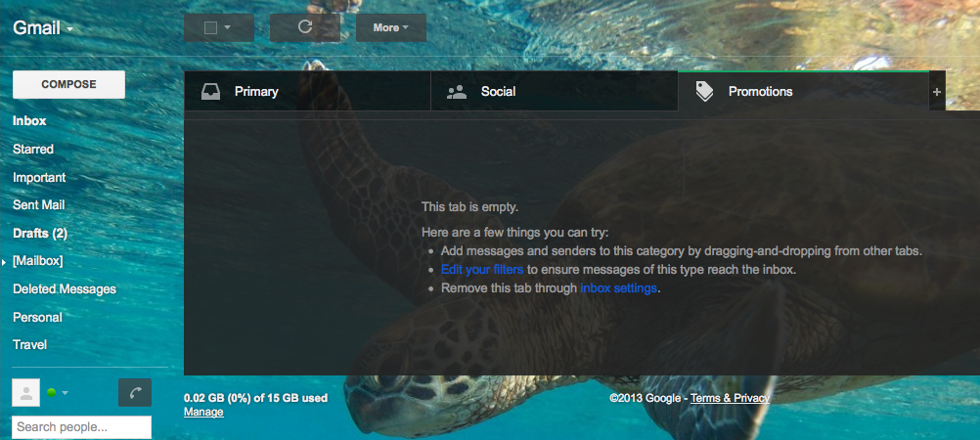
Task: Switch to the Social tab
Action: [x=554, y=91]
